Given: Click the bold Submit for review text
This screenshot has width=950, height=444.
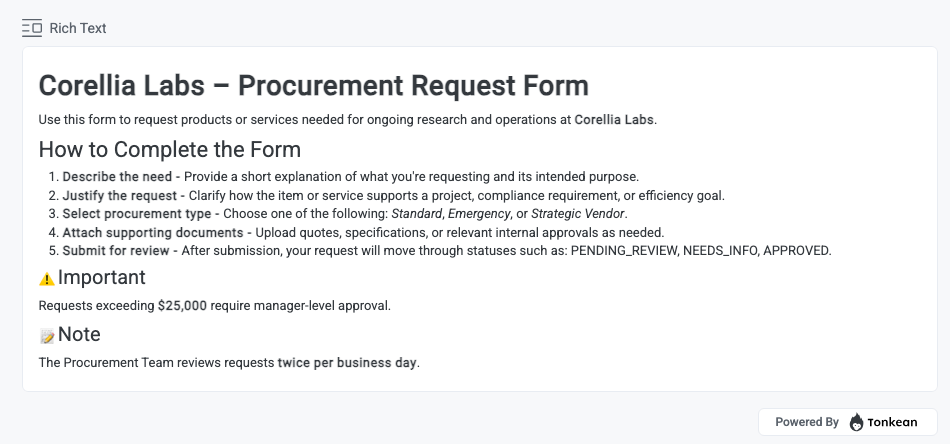Looking at the screenshot, I should tap(119, 251).
